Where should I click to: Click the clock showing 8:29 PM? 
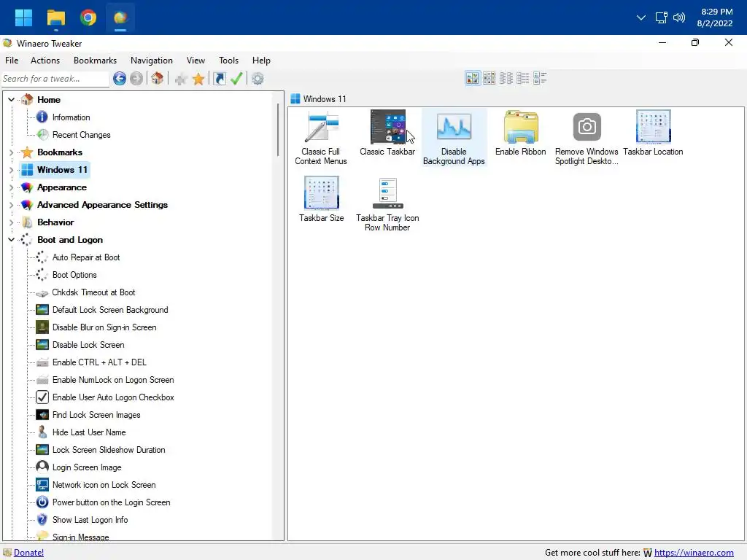point(716,12)
